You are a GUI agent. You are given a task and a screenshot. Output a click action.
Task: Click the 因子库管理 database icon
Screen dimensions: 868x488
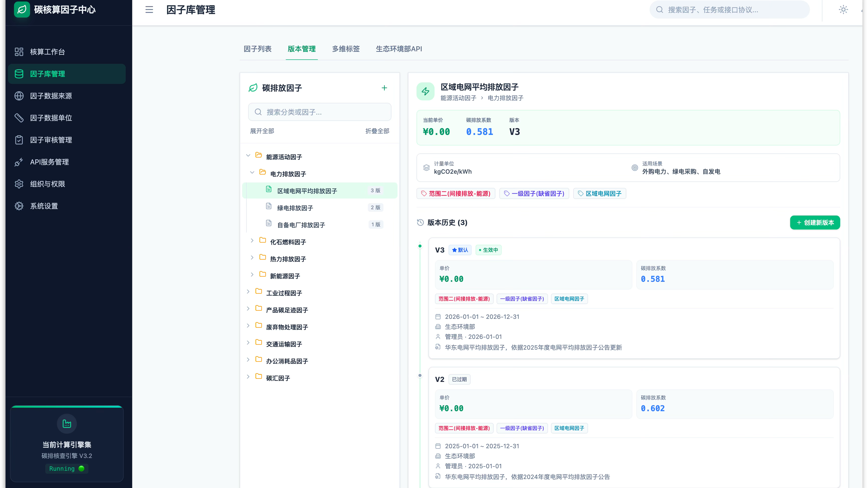(19, 74)
